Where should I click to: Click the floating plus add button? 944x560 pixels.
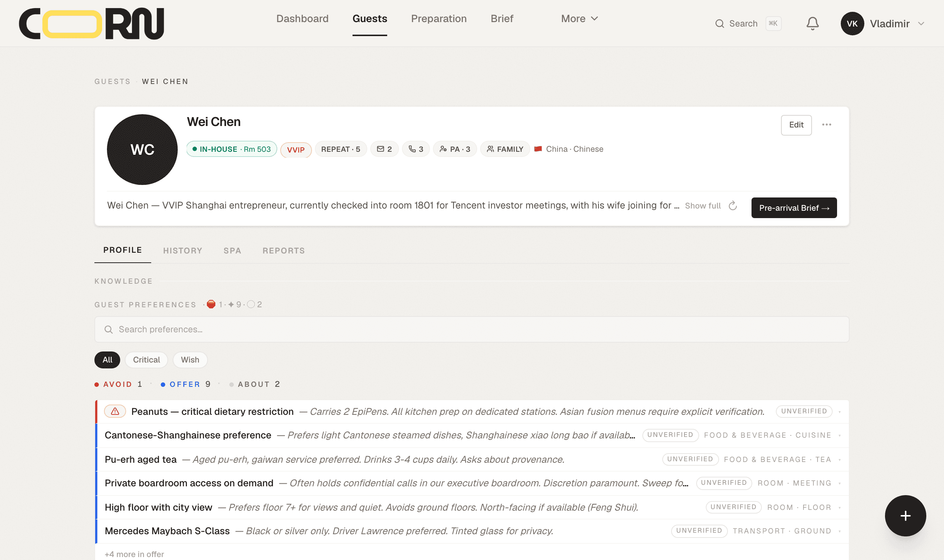point(905,515)
